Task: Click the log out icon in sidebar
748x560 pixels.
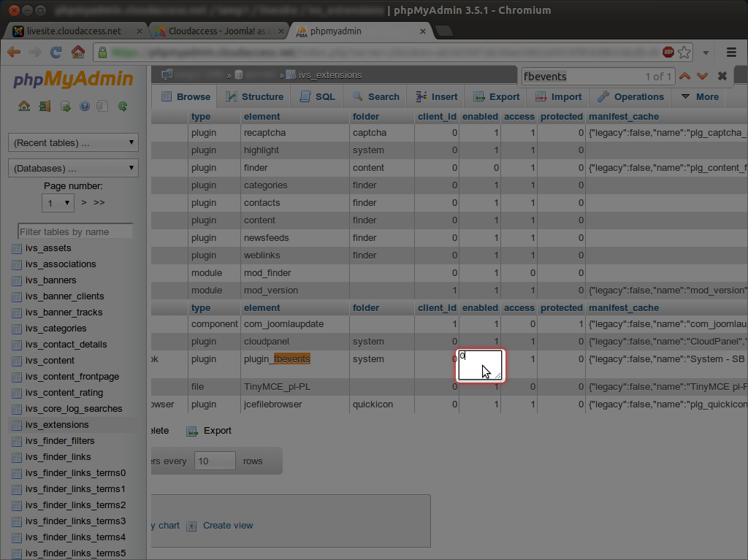Action: 45,106
